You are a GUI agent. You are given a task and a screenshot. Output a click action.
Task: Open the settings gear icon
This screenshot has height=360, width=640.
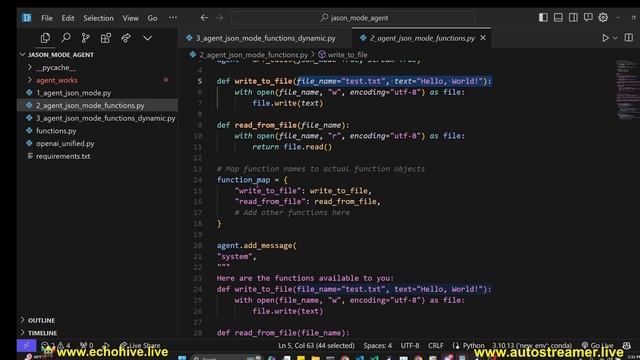(x=603, y=18)
